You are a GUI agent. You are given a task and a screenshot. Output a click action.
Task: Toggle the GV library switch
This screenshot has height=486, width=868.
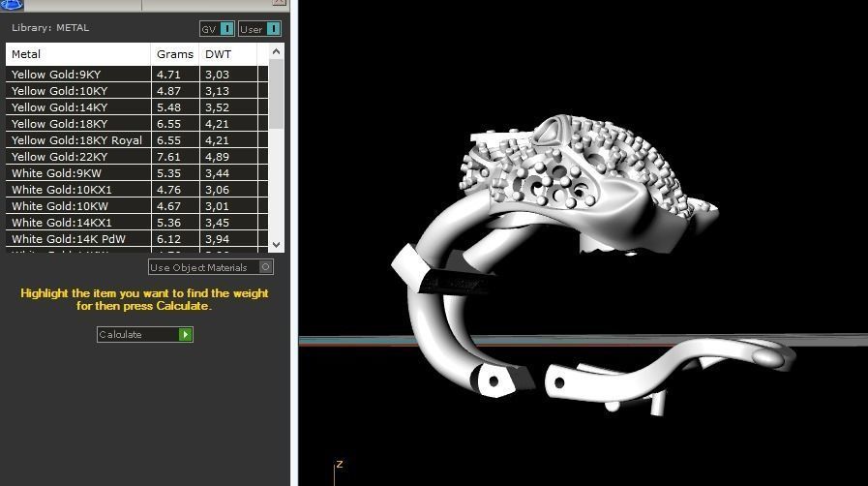pyautogui.click(x=226, y=29)
